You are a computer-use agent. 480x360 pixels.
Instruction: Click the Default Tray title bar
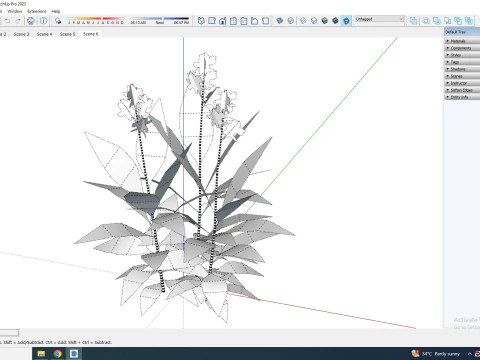(x=462, y=32)
